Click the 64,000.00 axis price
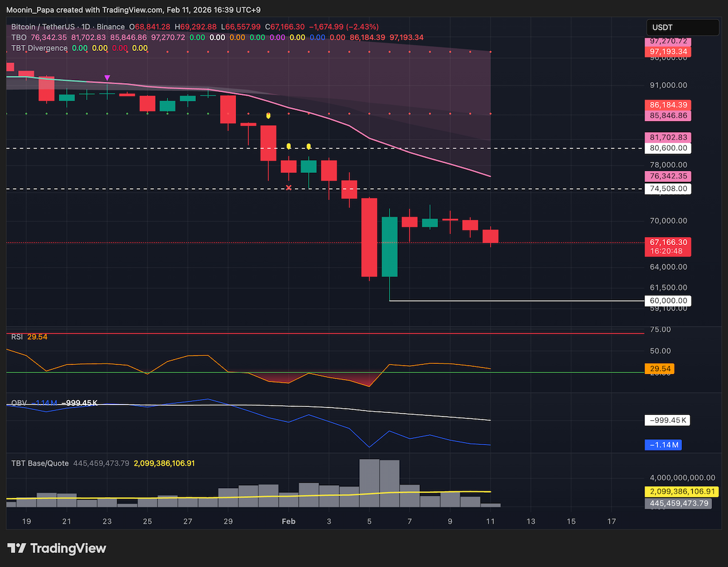 [669, 267]
